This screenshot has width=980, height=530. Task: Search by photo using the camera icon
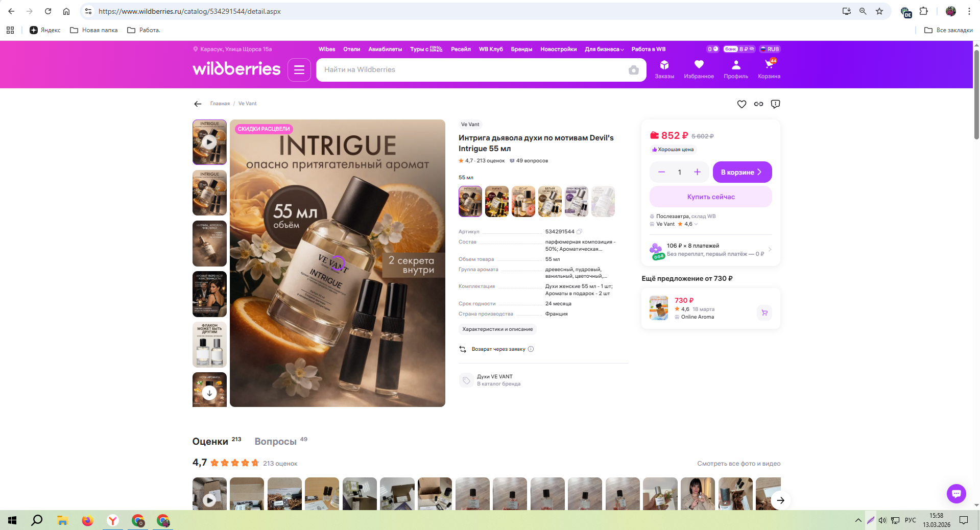(x=634, y=70)
